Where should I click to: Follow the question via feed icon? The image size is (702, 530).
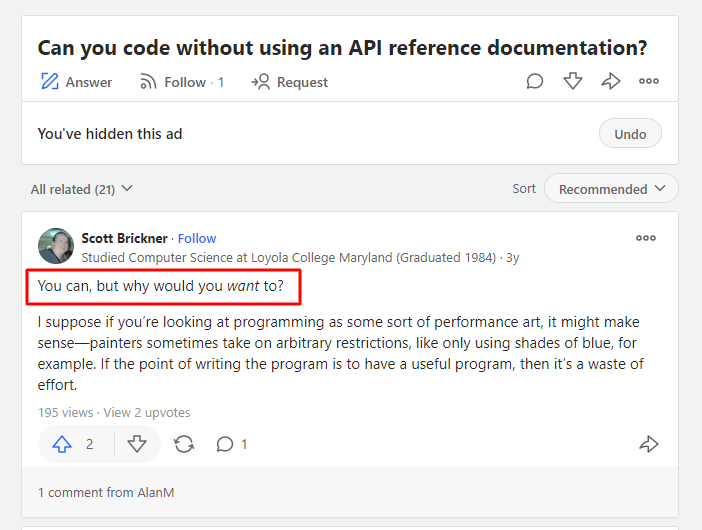(148, 82)
